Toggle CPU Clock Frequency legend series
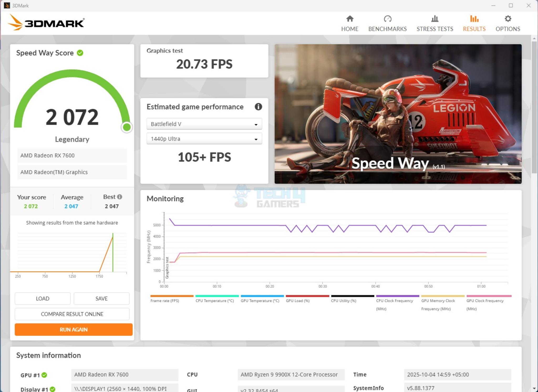The width and height of the screenshot is (538, 392). click(394, 301)
